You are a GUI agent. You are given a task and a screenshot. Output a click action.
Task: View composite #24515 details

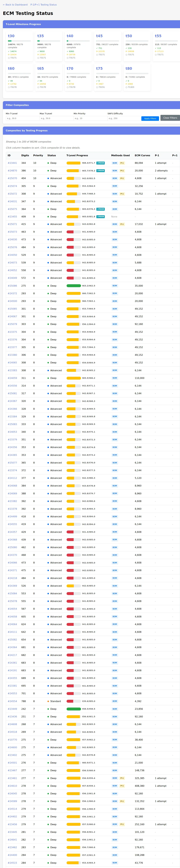(x=12, y=863)
